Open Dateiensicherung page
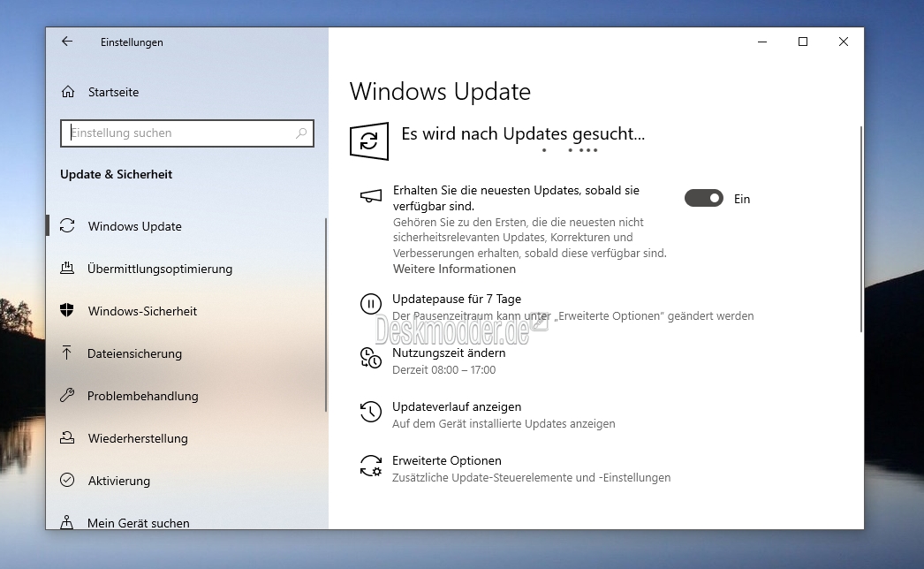Viewport: 924px width, 569px height. click(x=134, y=353)
